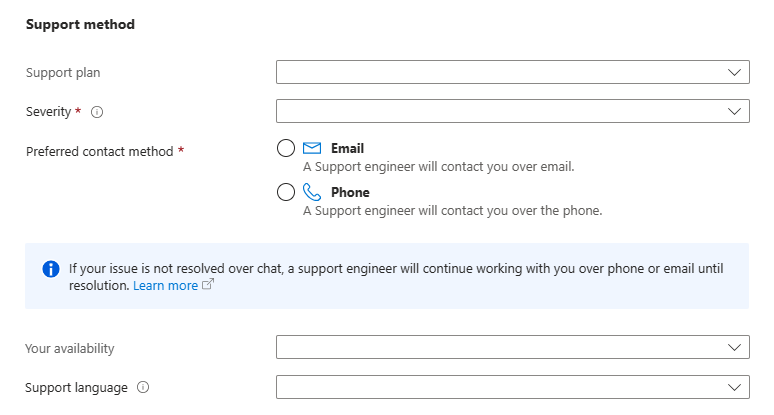Expand the Severity dropdown arrow
Viewport: 774px width, 415px height.
coord(734,111)
